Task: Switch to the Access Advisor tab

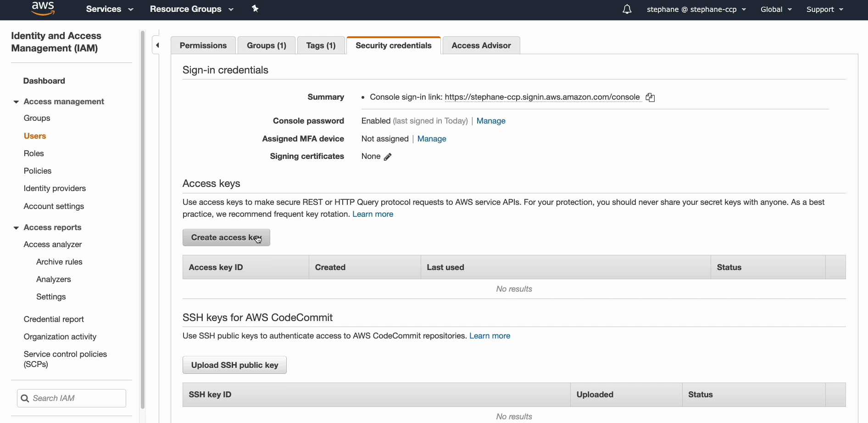Action: pos(481,45)
